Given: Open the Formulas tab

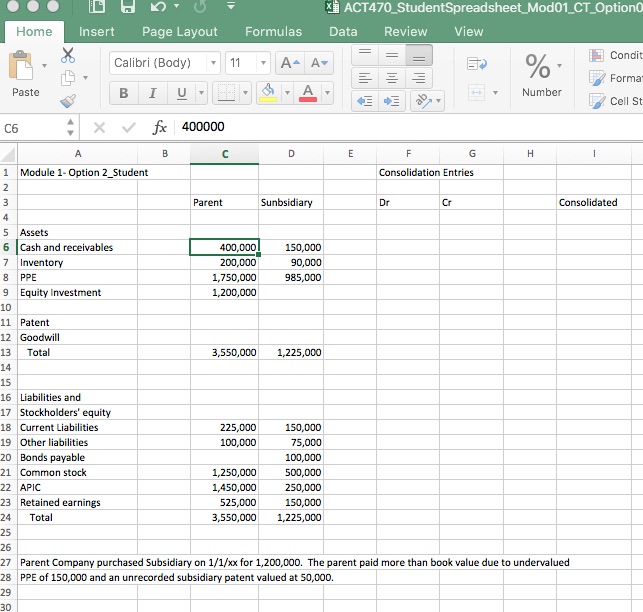Looking at the screenshot, I should click(x=274, y=32).
